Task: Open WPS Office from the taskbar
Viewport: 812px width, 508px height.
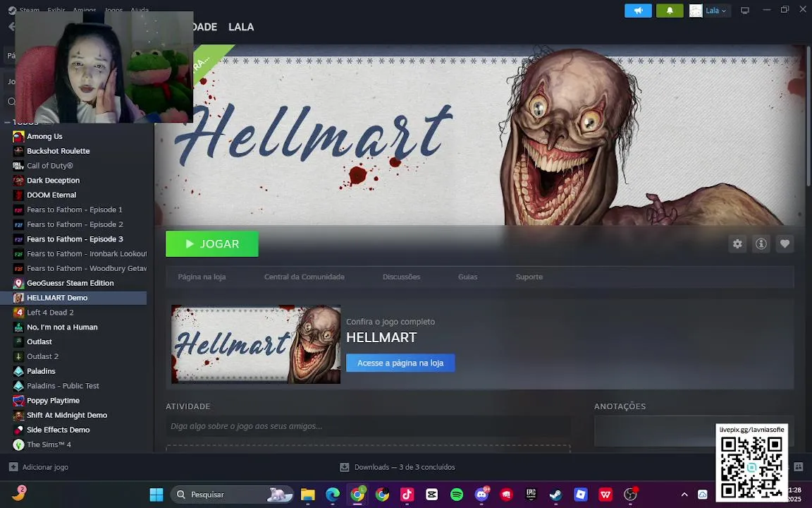Action: point(605,495)
